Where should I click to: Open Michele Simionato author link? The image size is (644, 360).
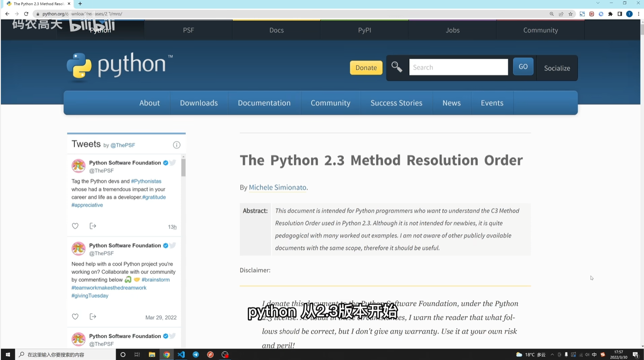tap(278, 187)
